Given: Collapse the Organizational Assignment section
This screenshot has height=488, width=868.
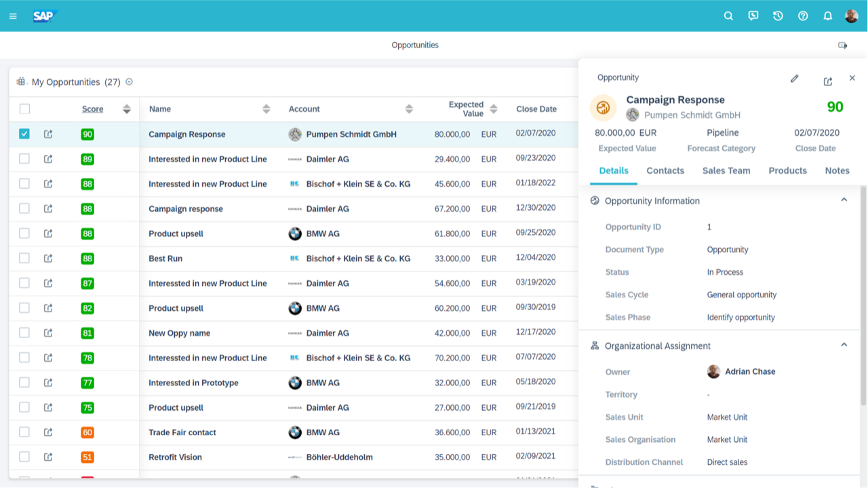Looking at the screenshot, I should (844, 345).
